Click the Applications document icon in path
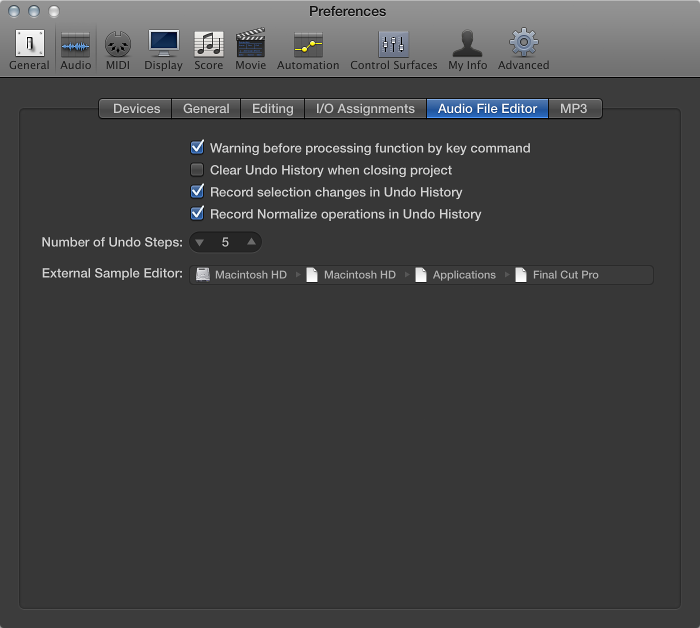The width and height of the screenshot is (700, 628). click(421, 274)
